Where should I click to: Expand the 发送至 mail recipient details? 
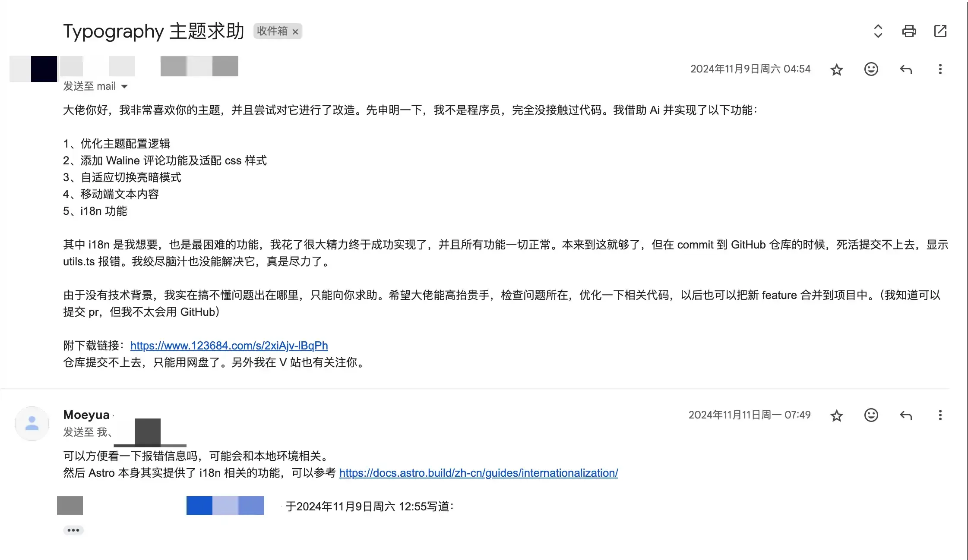click(x=124, y=86)
